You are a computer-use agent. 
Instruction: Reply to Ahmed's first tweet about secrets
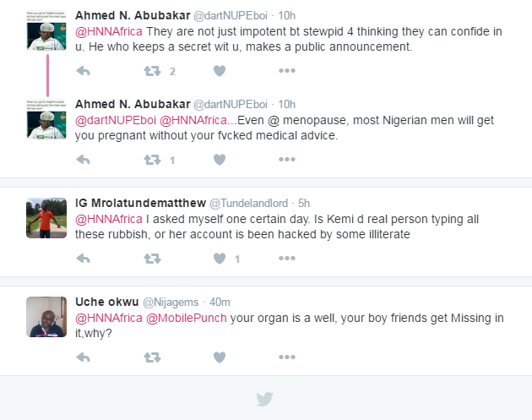pyautogui.click(x=84, y=71)
